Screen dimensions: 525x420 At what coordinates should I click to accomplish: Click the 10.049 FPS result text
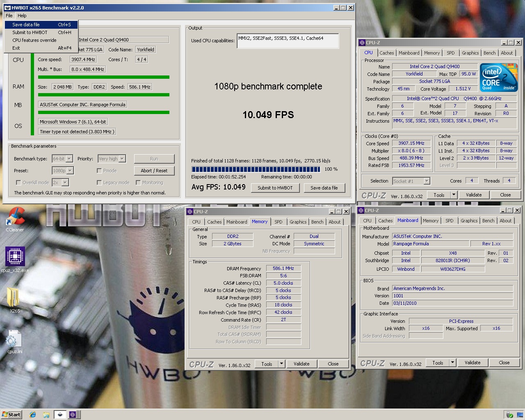[268, 115]
